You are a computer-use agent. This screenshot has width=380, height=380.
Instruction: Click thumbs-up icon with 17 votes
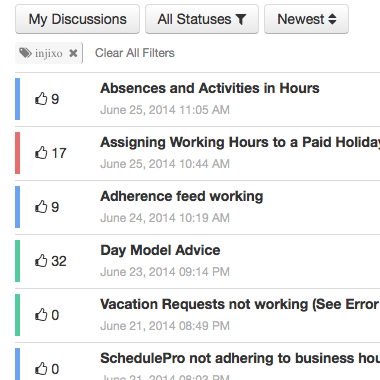pyautogui.click(x=41, y=153)
